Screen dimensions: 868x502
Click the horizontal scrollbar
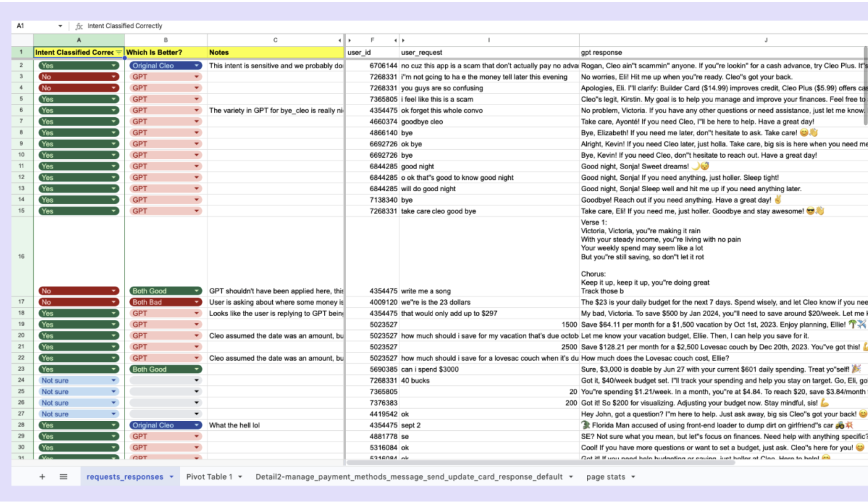point(540,462)
